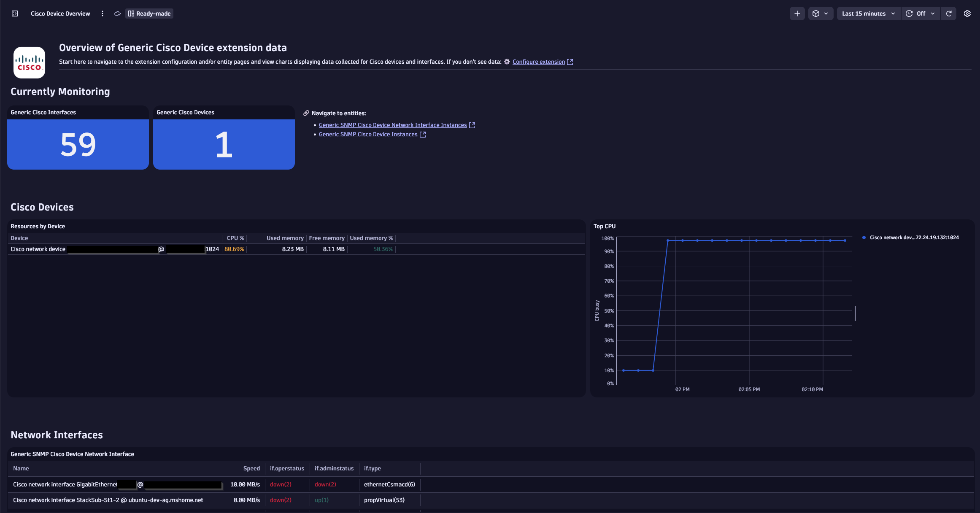Sort by Free memory column header
This screenshot has width=980, height=513.
click(327, 238)
